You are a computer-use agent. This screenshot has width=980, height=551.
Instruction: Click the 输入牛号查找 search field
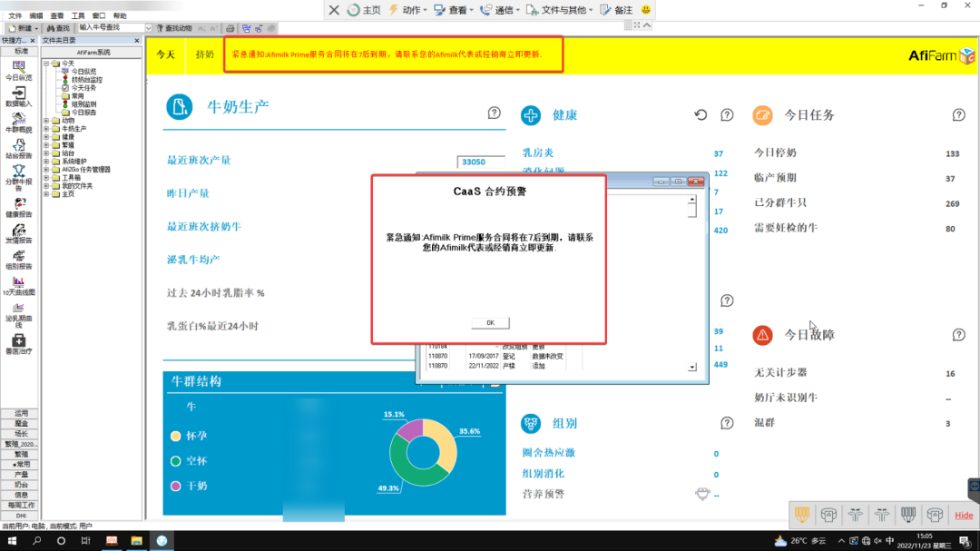pyautogui.click(x=111, y=28)
